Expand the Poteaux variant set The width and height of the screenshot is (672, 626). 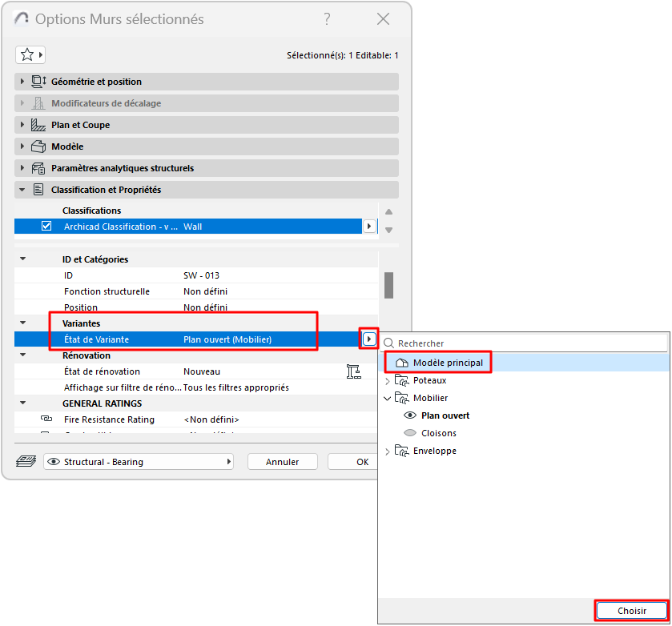click(388, 380)
